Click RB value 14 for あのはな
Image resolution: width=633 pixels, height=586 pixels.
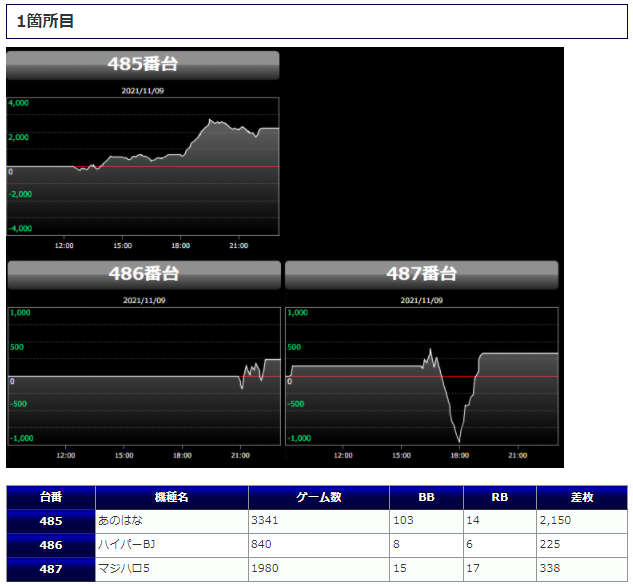(473, 520)
